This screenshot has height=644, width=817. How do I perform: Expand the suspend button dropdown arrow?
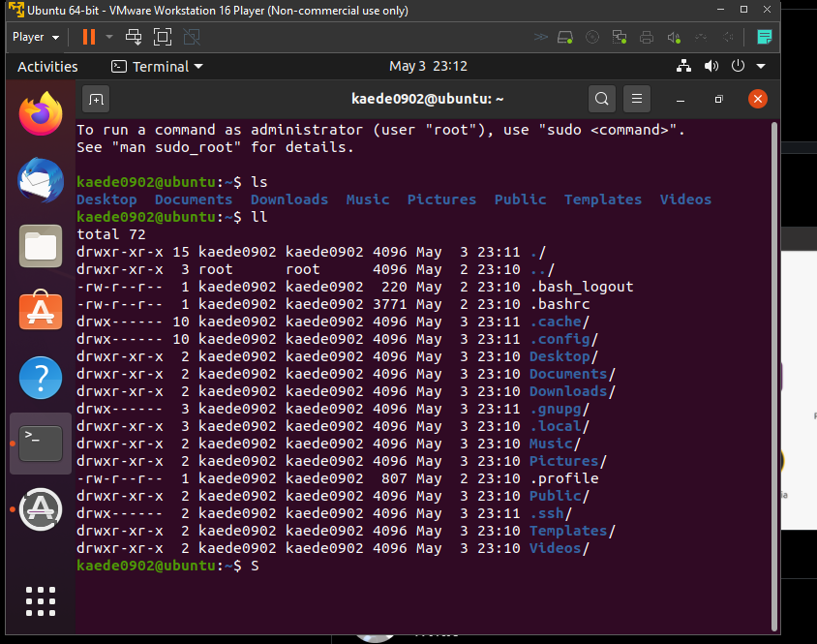pos(109,36)
